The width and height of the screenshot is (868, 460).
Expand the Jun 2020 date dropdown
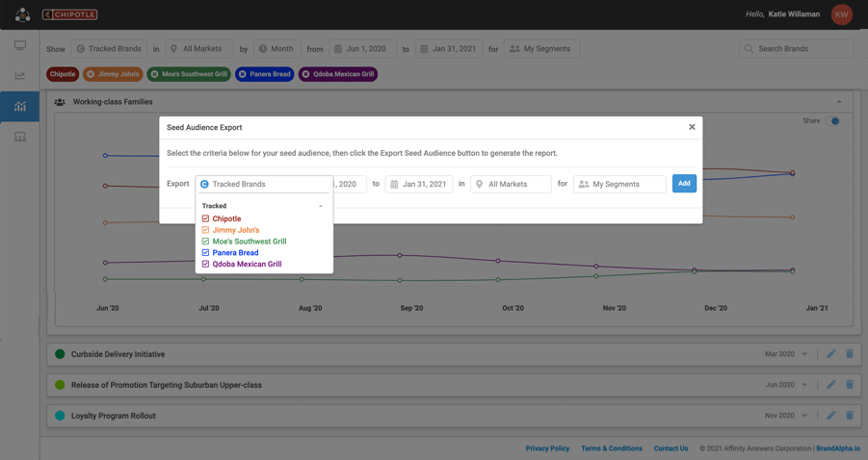click(804, 385)
